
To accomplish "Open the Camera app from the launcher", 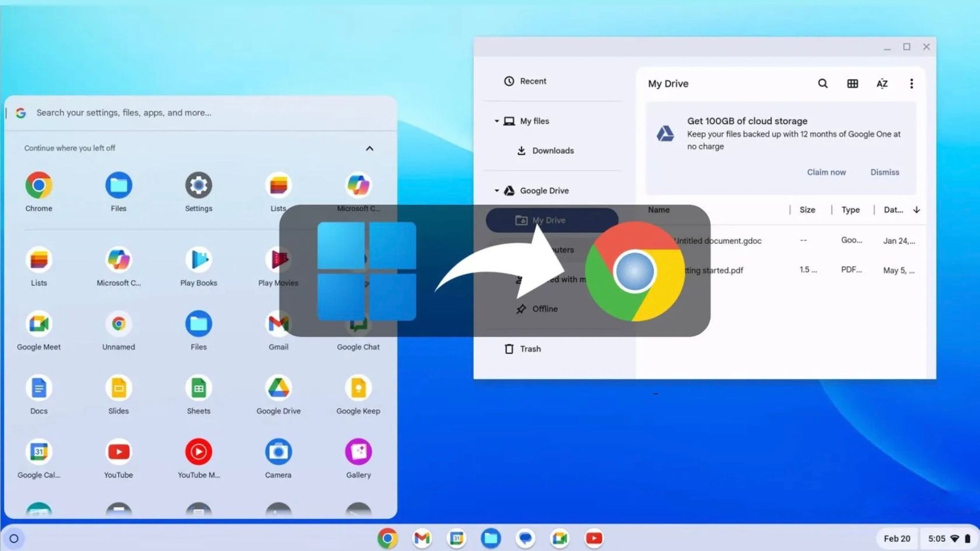I will coord(278,452).
